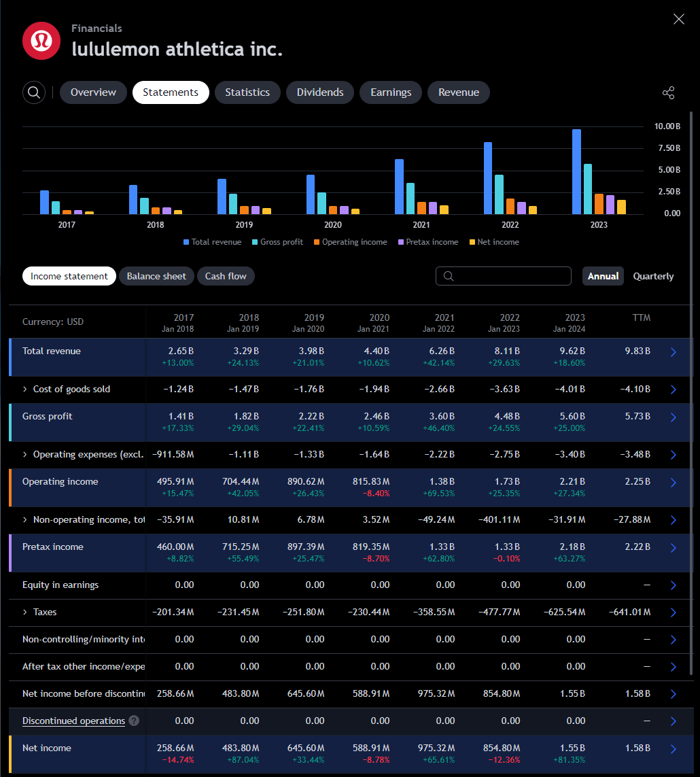The height and width of the screenshot is (777, 700).
Task: Open Non-controlling/minority interest row arrow
Action: pos(673,640)
